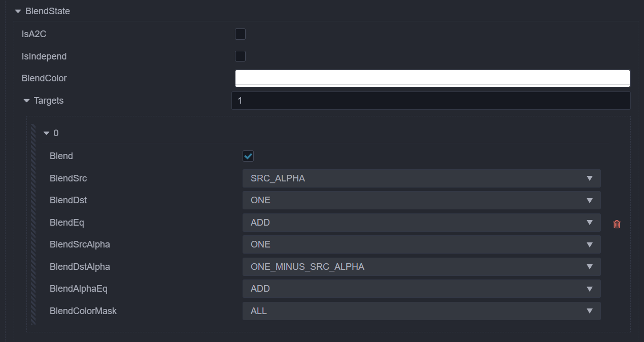Screen dimensions: 644x342
Task: Delete target 0 with trash icon
Action: click(x=617, y=224)
